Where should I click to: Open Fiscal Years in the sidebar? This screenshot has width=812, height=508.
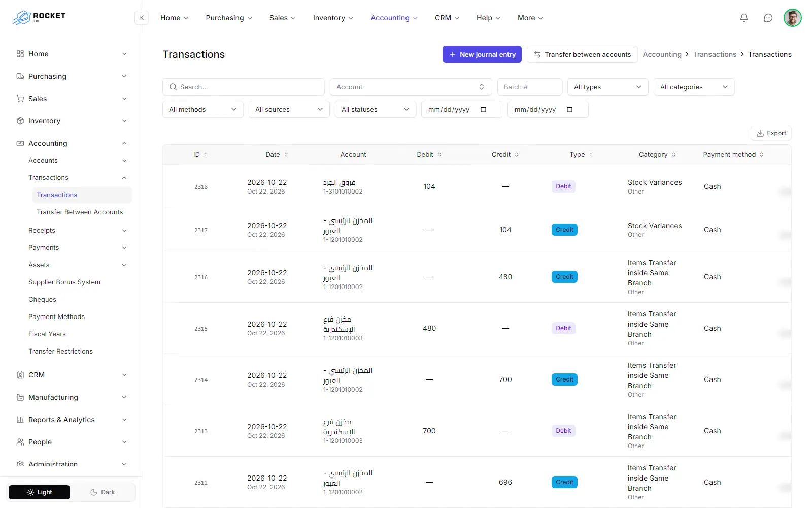click(x=47, y=334)
